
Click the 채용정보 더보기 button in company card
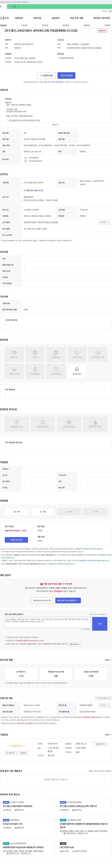tap(100, 744)
